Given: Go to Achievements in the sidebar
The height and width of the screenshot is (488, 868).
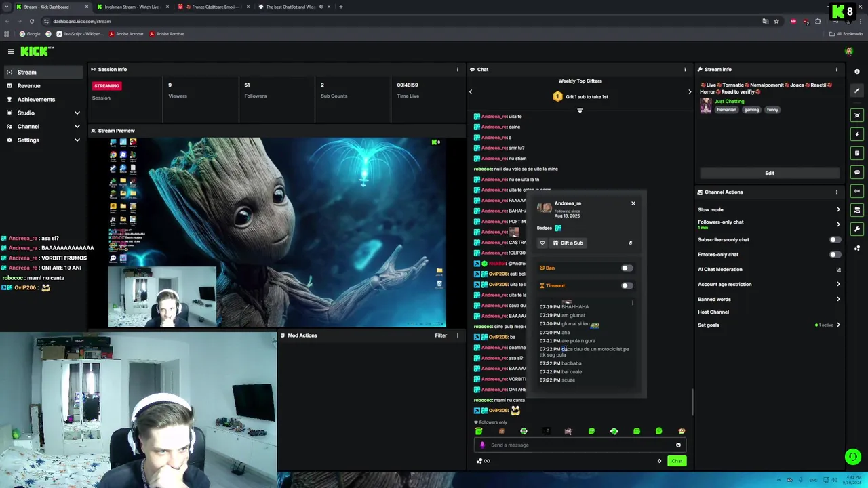Looking at the screenshot, I should [x=43, y=99].
